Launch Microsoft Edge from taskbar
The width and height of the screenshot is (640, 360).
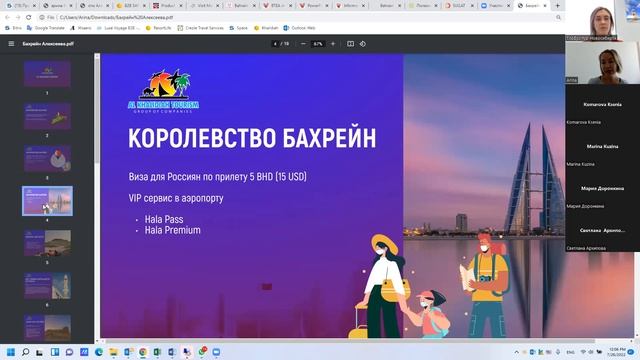[99, 352]
